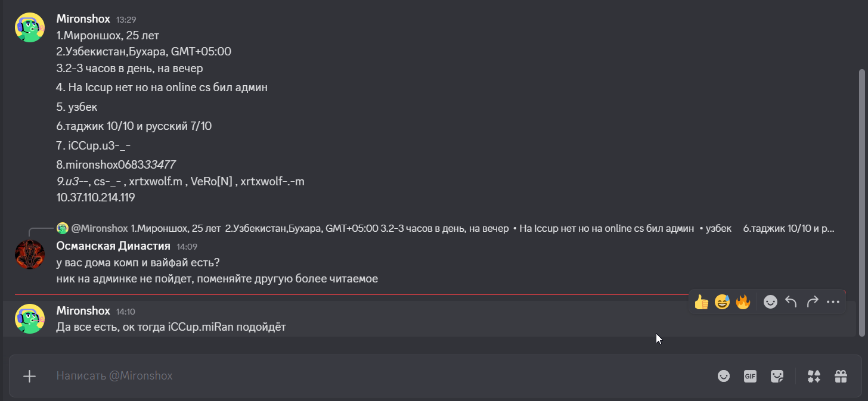Click the plus attachment button
Screen dimensions: 868x401
click(x=29, y=376)
